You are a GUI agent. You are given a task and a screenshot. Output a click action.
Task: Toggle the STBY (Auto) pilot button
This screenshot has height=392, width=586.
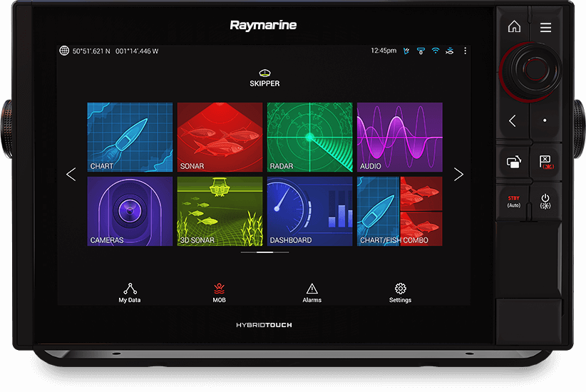[513, 202]
